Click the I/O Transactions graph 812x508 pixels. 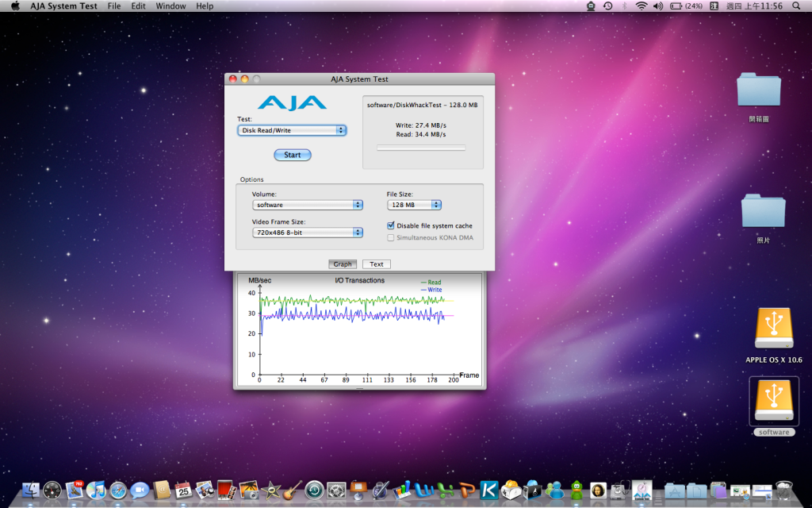click(x=359, y=330)
